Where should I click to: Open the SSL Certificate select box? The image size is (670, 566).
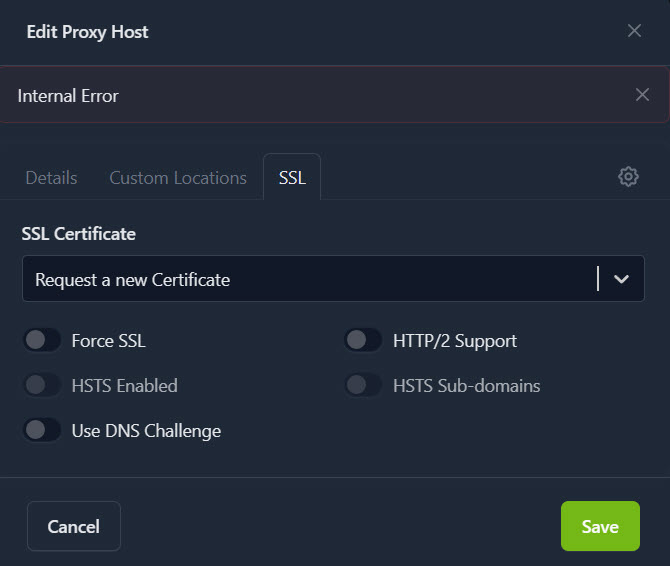310,279
